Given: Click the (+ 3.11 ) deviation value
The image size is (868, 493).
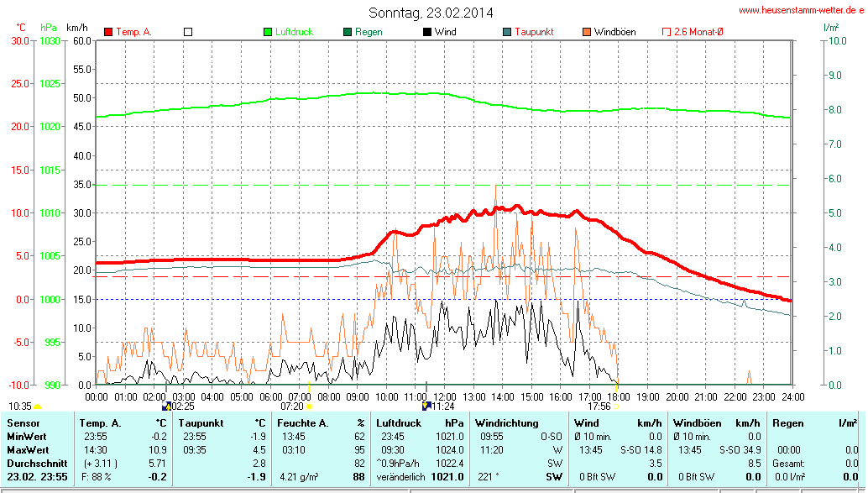Looking at the screenshot, I should 100,463.
